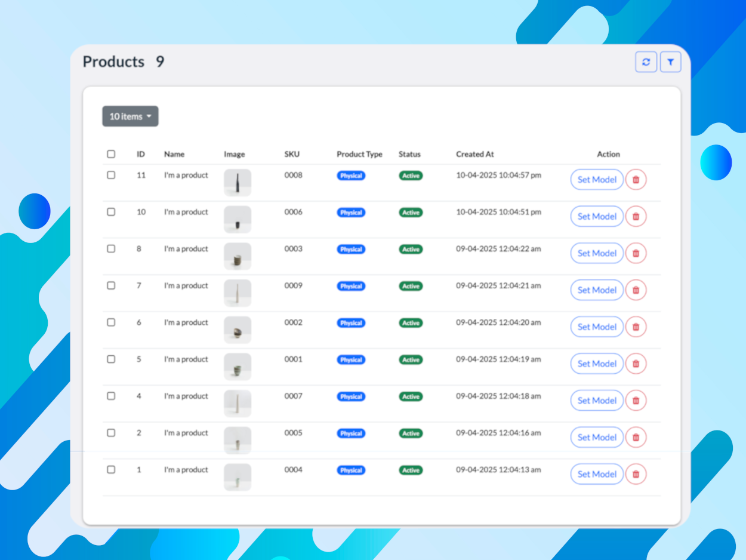Click date 09-04-2025 12:04:22 am
The height and width of the screenshot is (560, 746).
pyautogui.click(x=498, y=249)
